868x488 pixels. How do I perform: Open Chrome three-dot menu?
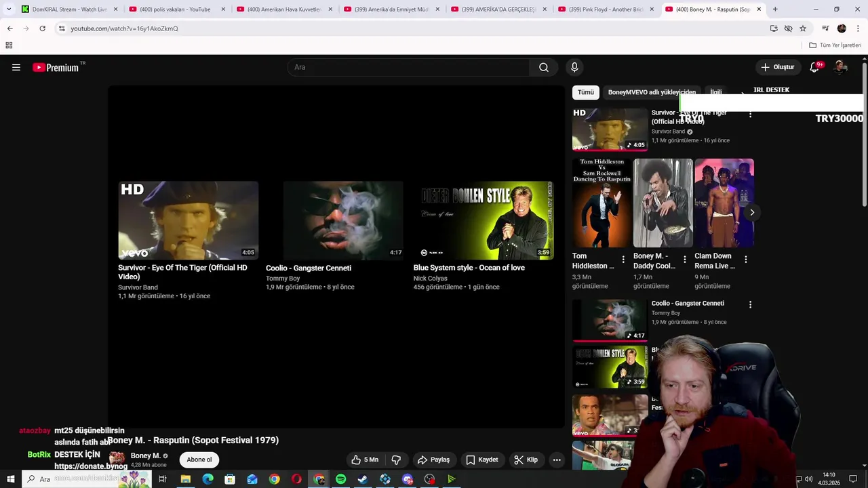857,28
